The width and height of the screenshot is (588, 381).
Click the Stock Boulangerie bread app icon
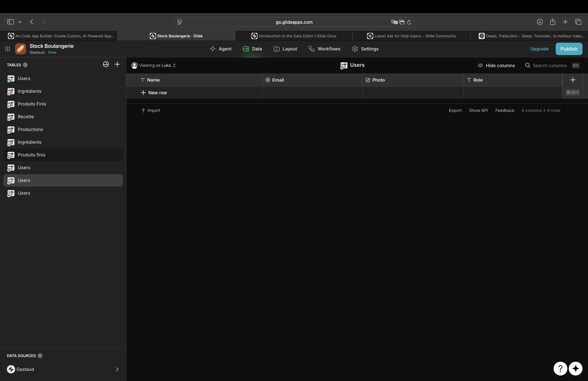[x=20, y=49]
